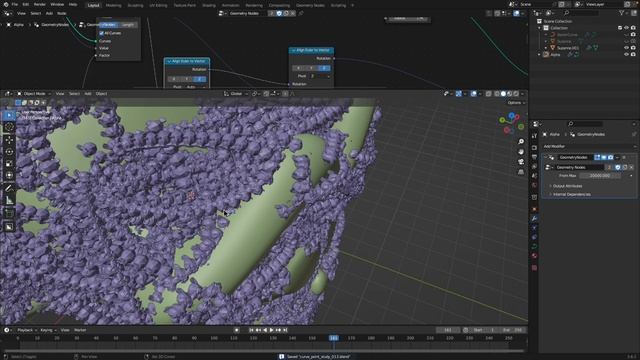
Task: Switch perspective/orthographic grid icon in viewport
Action: (x=521, y=172)
